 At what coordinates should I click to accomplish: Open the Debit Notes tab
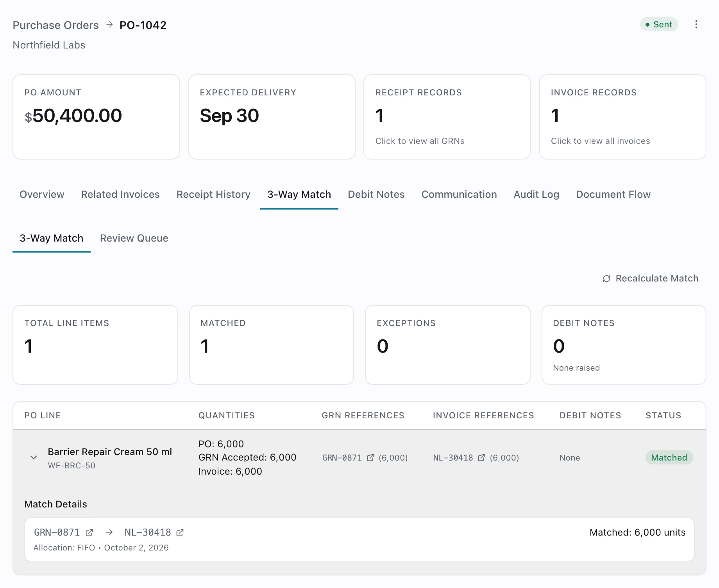click(376, 194)
